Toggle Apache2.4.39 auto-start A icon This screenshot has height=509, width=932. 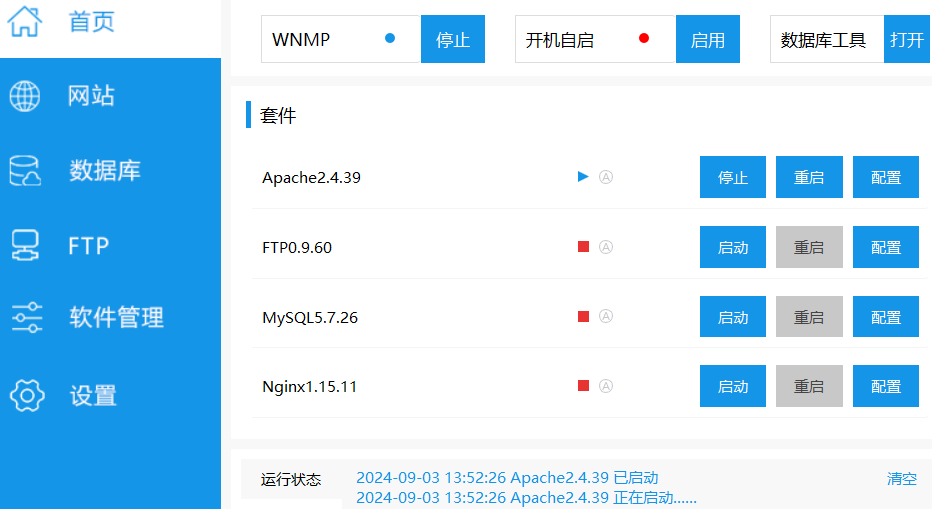[606, 177]
